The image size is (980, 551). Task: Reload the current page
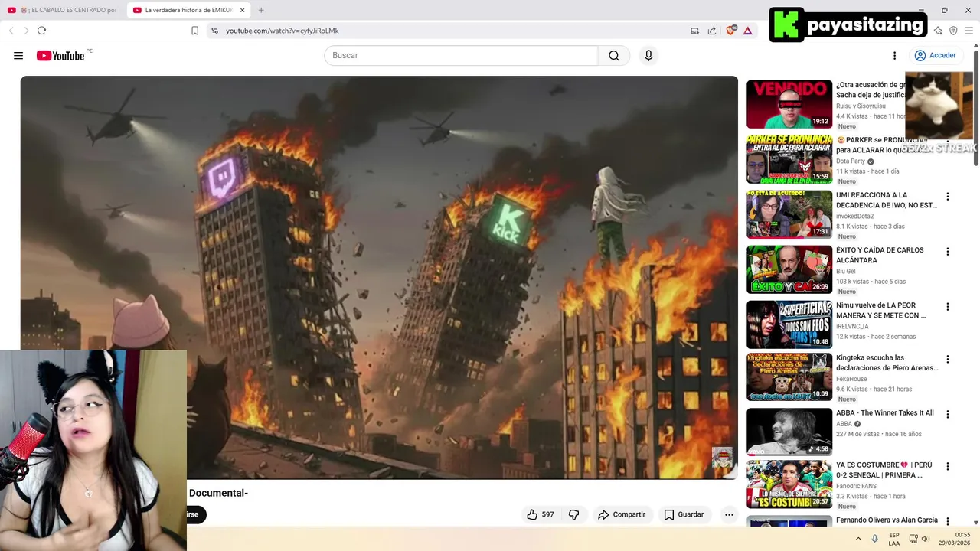(41, 31)
